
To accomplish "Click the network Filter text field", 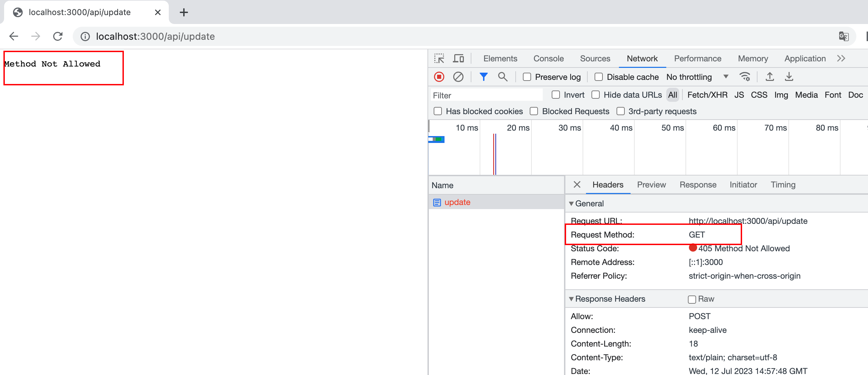I will pos(486,95).
